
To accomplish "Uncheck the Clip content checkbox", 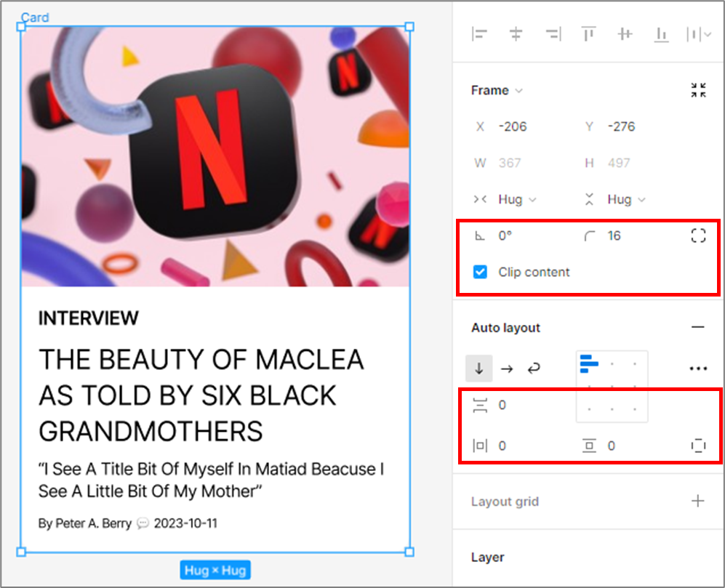I will coord(480,272).
